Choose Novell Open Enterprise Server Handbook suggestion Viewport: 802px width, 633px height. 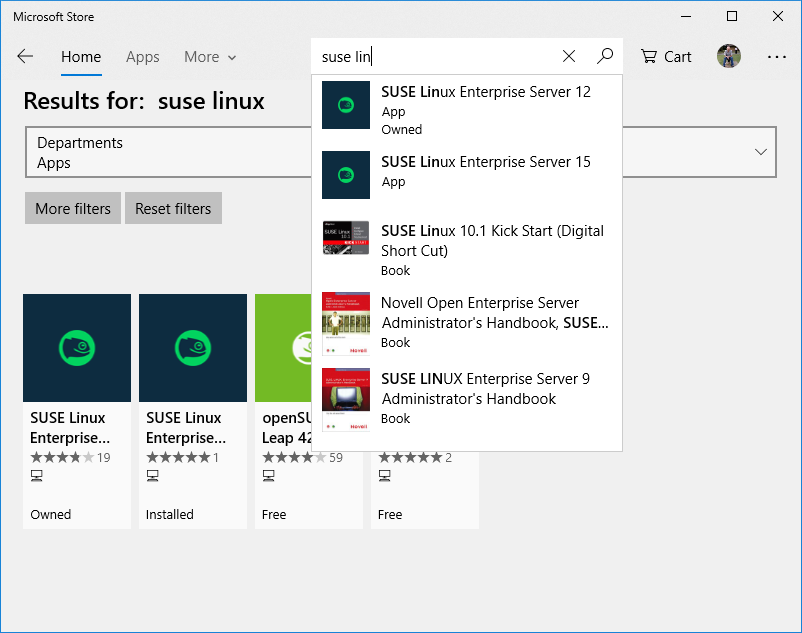pyautogui.click(x=466, y=322)
